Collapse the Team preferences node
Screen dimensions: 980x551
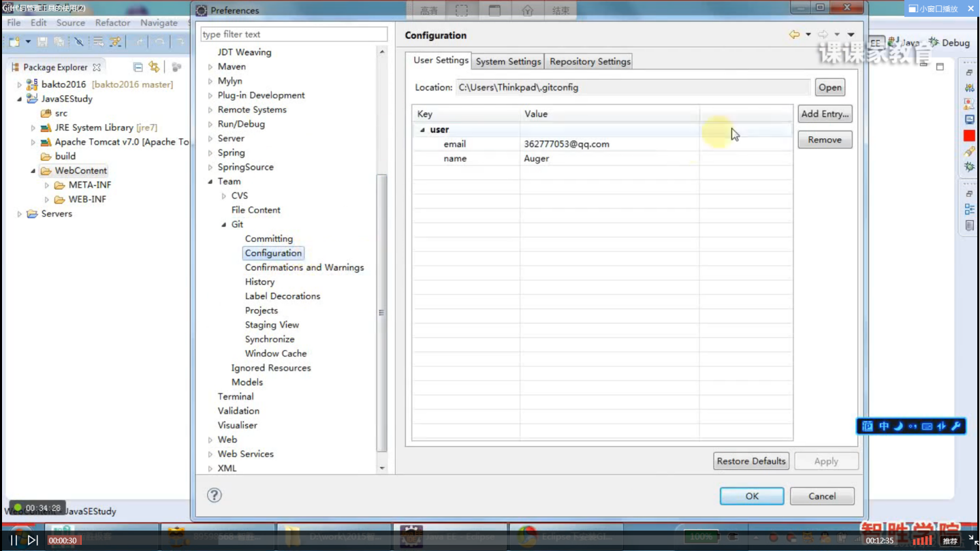(210, 182)
